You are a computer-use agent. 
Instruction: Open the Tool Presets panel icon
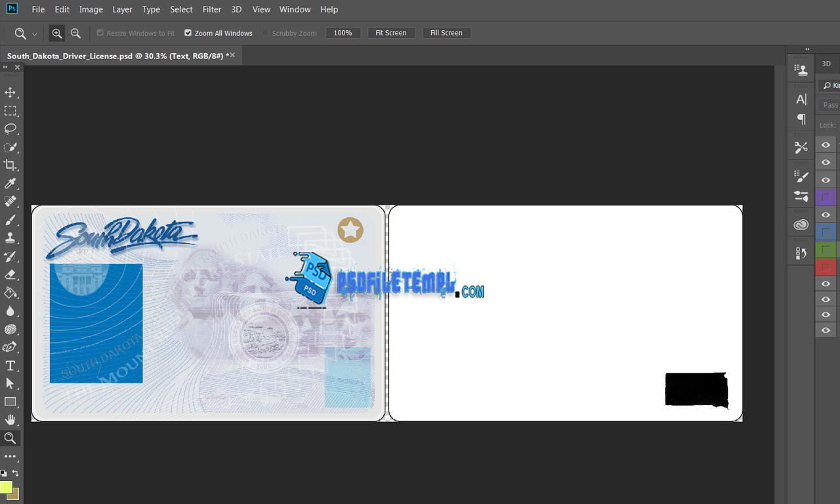[801, 148]
